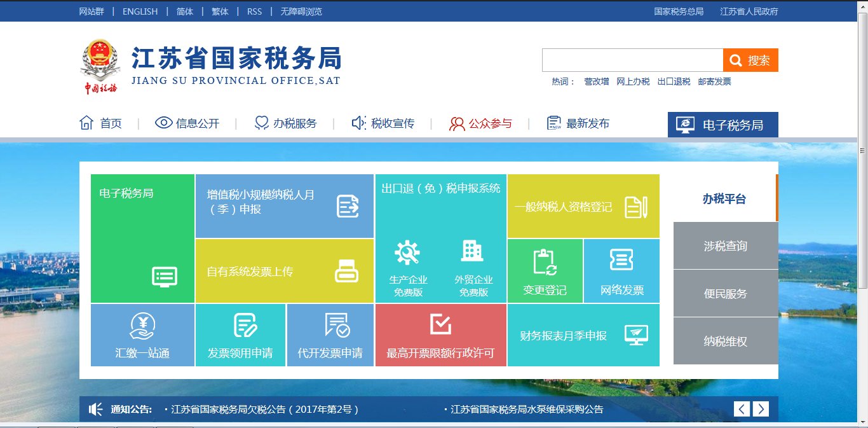Open the ENGLISH version of the site
Screen dimensions: 868x428
pos(139,11)
